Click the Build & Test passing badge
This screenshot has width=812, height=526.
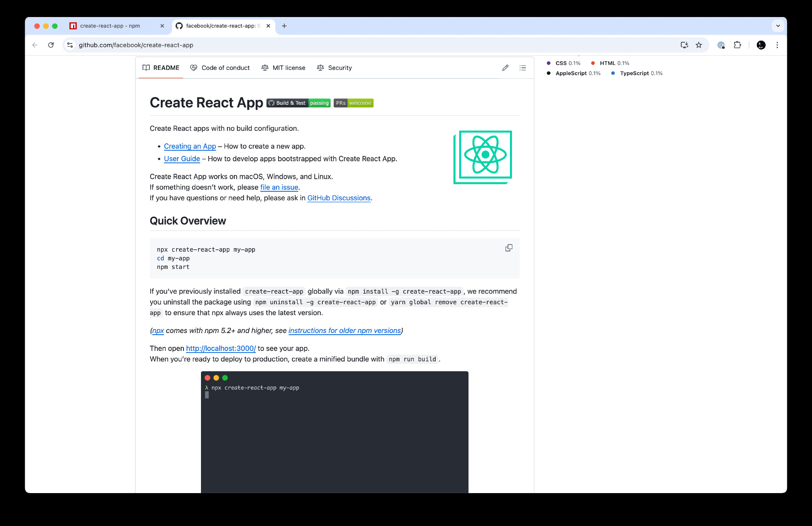pos(298,103)
